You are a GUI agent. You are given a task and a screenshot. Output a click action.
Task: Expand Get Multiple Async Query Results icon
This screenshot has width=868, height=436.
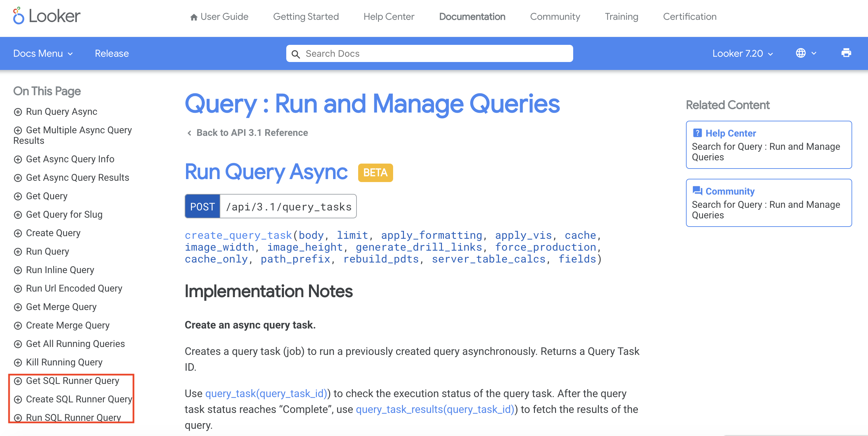point(18,130)
